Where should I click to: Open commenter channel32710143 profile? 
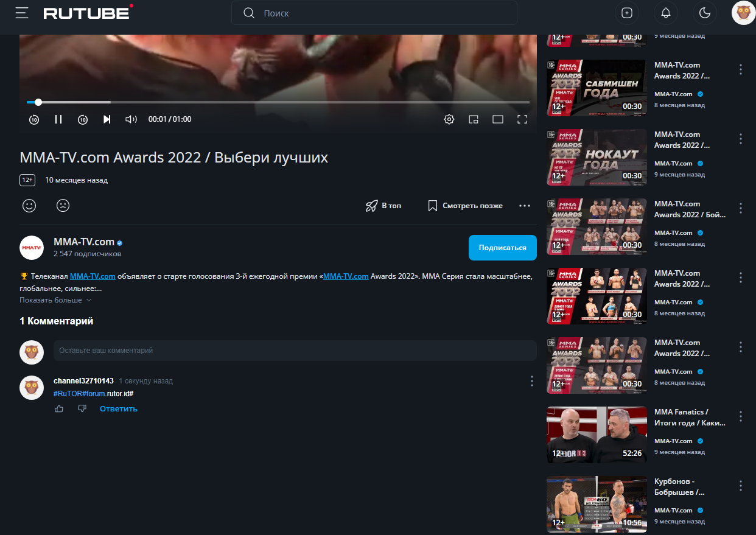pyautogui.click(x=83, y=381)
